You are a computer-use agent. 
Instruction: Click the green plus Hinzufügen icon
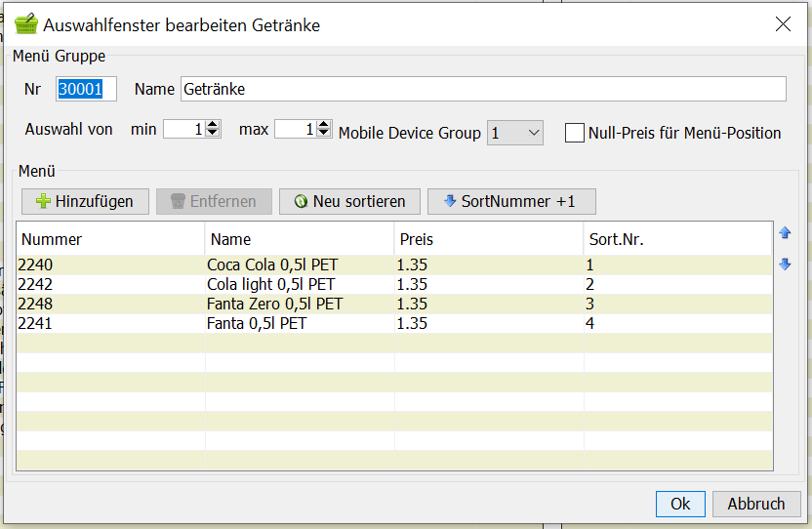[x=43, y=201]
